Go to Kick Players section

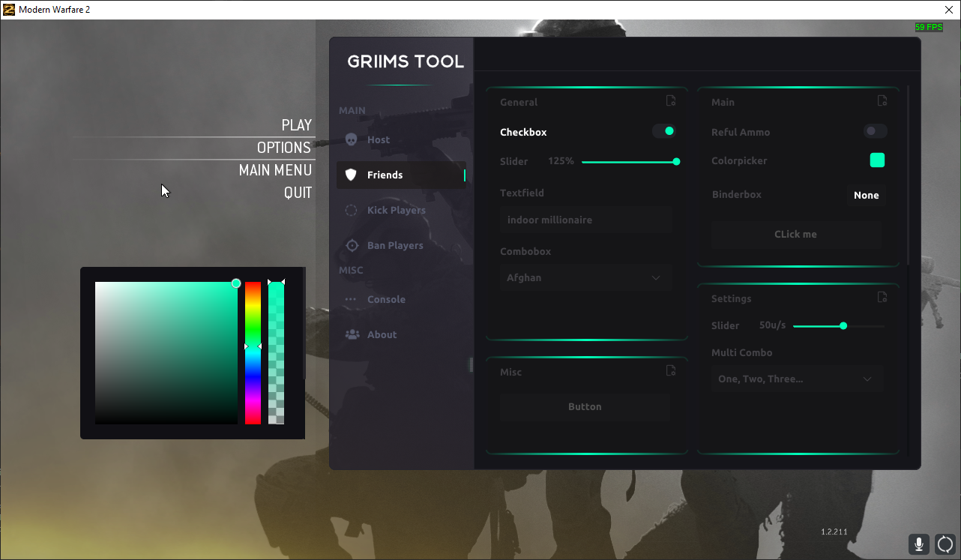pos(401,210)
